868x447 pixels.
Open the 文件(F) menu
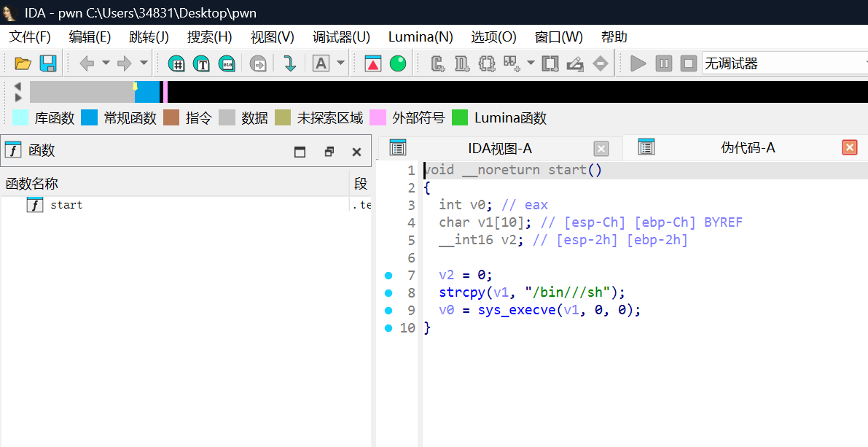click(x=30, y=37)
